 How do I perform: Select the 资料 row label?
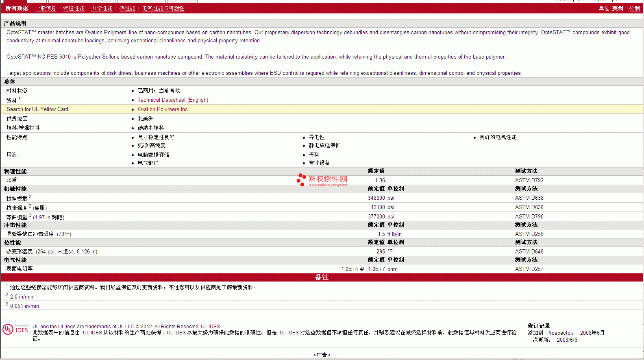click(11, 100)
